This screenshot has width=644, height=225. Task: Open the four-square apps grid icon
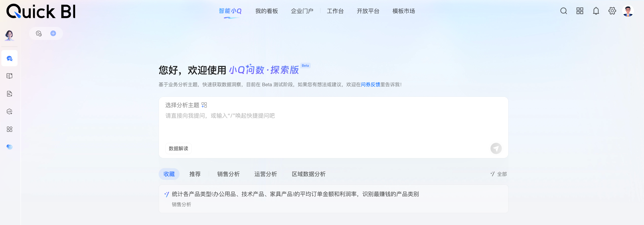click(580, 11)
